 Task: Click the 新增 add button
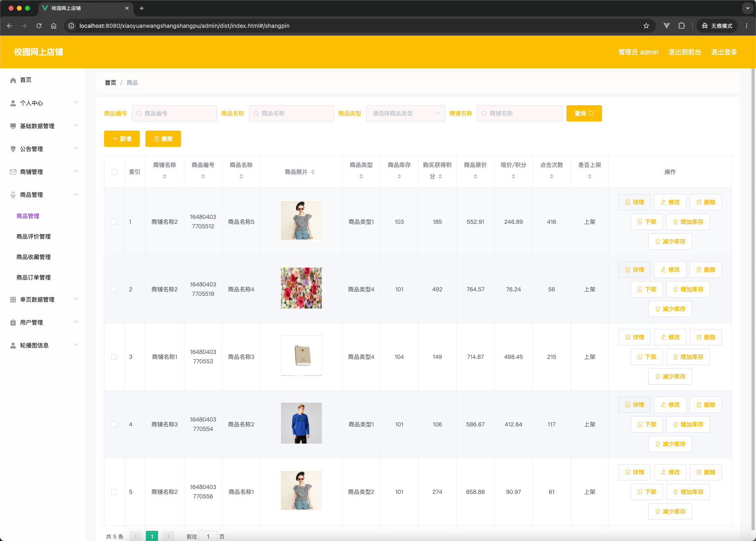(122, 139)
